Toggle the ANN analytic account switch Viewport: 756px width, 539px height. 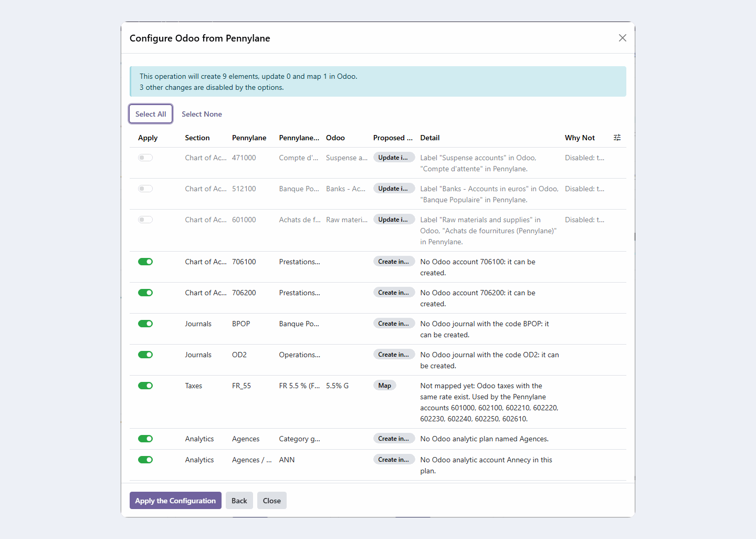[145, 460]
